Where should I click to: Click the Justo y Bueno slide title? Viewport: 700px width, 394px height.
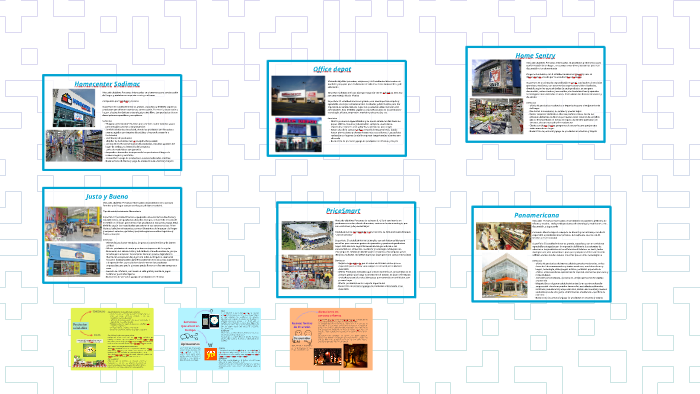coord(107,196)
